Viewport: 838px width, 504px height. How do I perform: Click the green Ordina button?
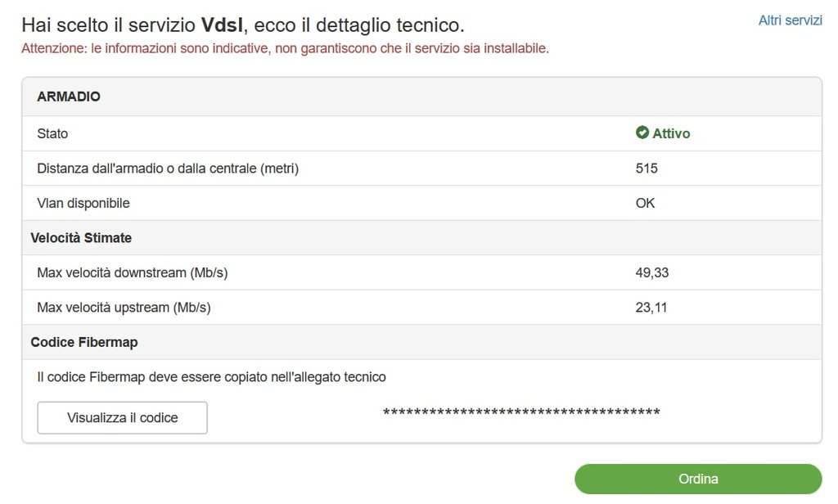(x=698, y=479)
